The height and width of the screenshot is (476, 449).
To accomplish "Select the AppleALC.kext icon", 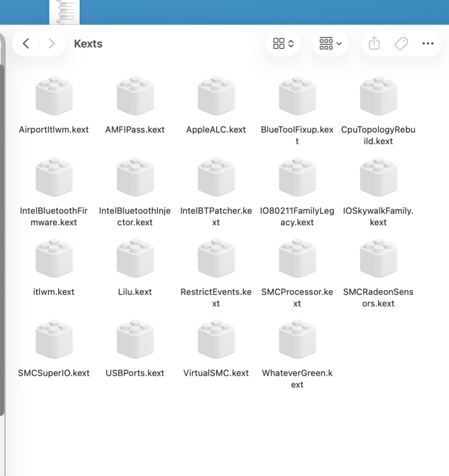I will pos(216,96).
